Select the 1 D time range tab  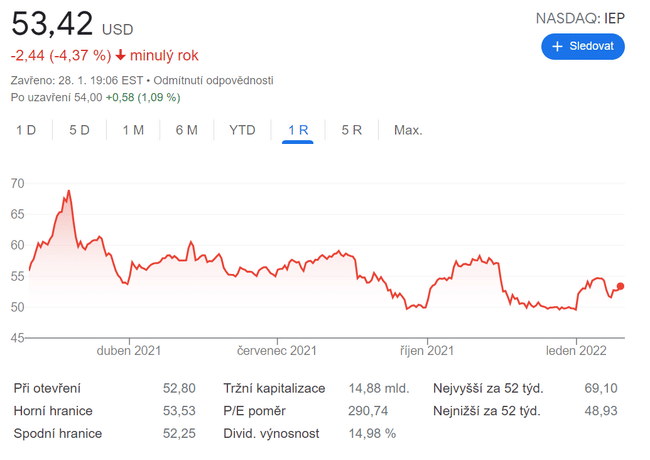click(x=26, y=130)
